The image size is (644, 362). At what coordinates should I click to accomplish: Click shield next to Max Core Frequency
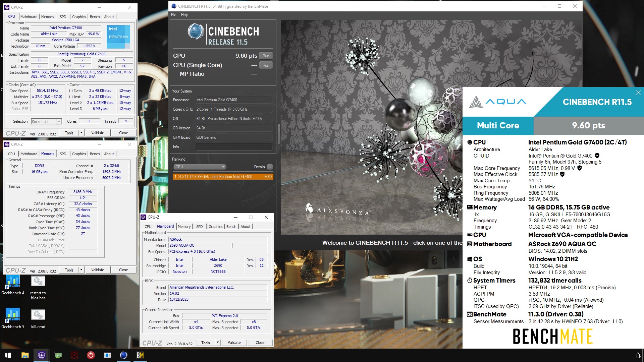point(579,168)
